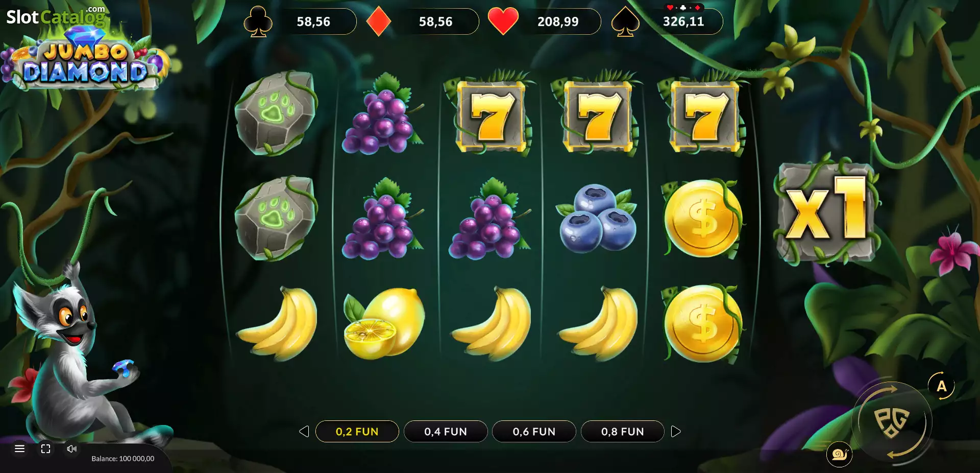The width and height of the screenshot is (980, 473).
Task: Click the spade jackpot value 326,11
Action: point(683,21)
